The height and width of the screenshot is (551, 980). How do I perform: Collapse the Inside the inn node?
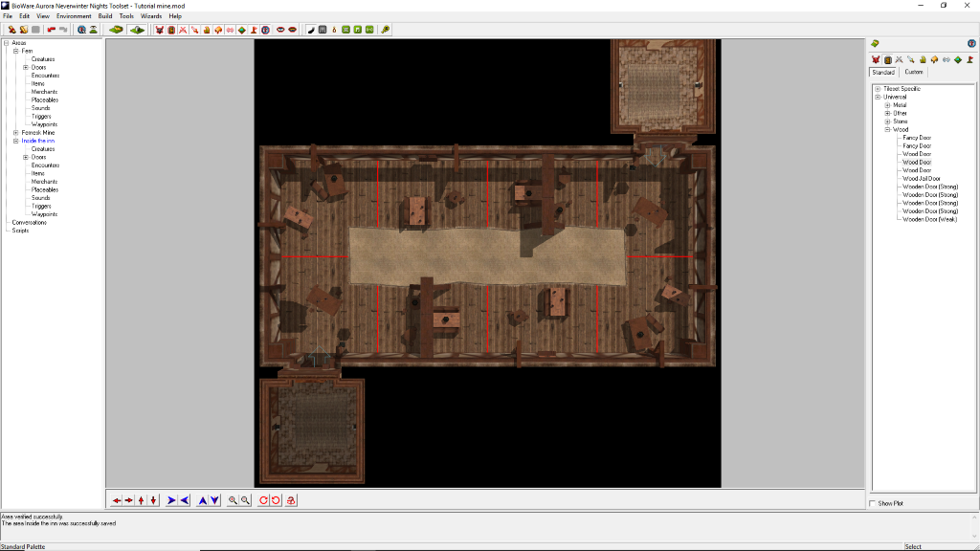pos(16,142)
